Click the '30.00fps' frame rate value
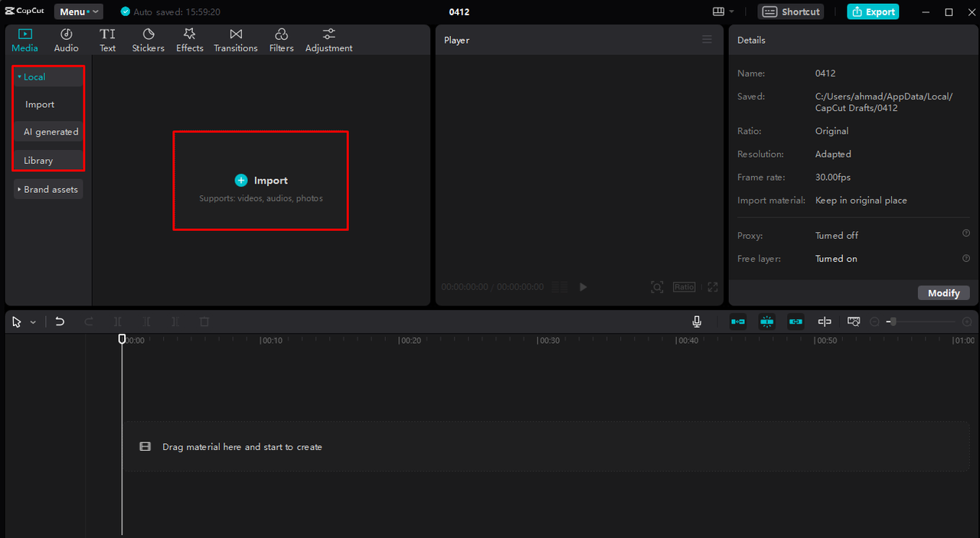This screenshot has height=538, width=980. (833, 177)
